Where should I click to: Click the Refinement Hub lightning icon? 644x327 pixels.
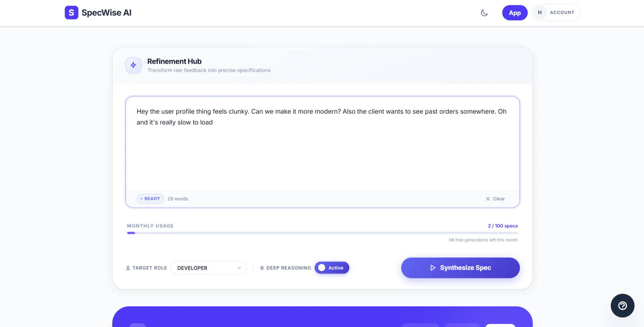coord(133,65)
